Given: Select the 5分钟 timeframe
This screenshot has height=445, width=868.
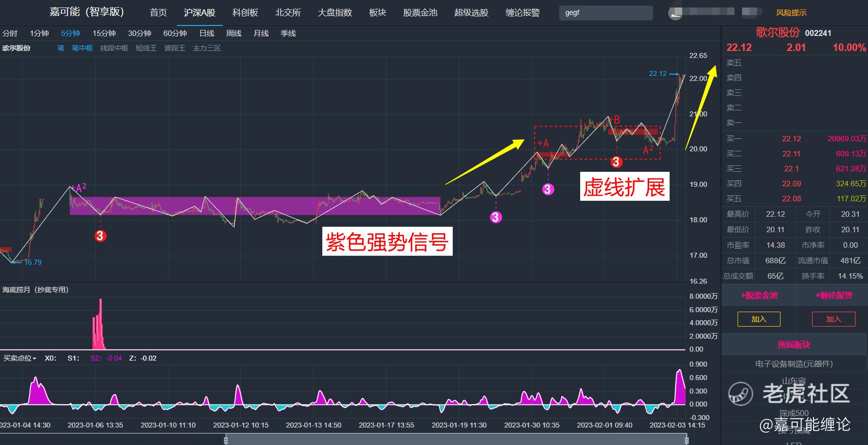Looking at the screenshot, I should (70, 33).
